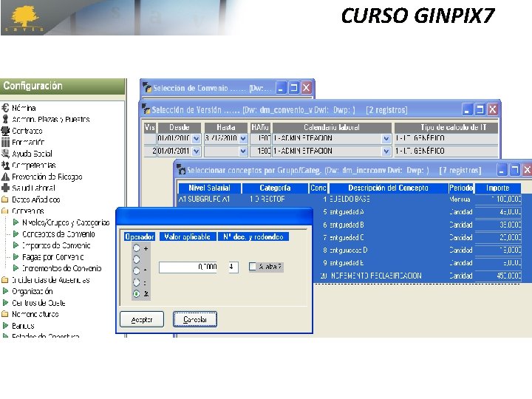This screenshot has width=532, height=399.
Task: Click the number of decimals field
Action: (233, 267)
